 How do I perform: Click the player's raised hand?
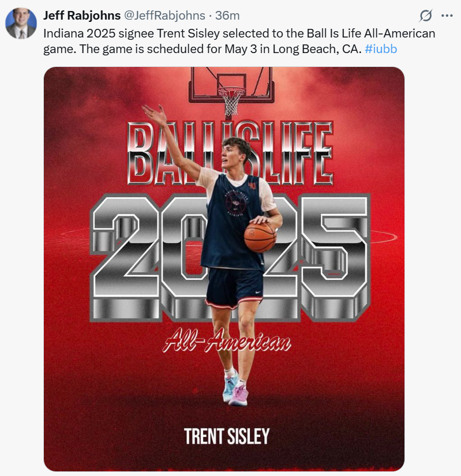click(155, 115)
